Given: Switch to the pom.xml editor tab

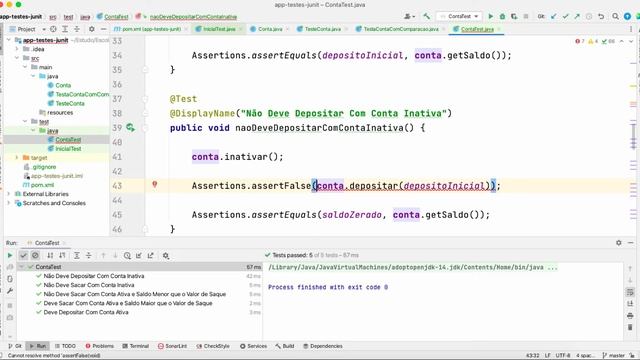Looking at the screenshot, I should click(151, 29).
